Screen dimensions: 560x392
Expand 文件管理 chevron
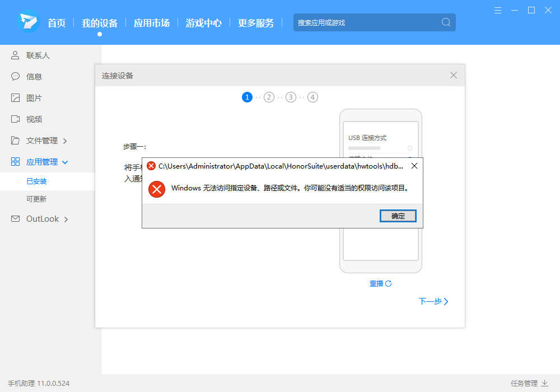[65, 141]
